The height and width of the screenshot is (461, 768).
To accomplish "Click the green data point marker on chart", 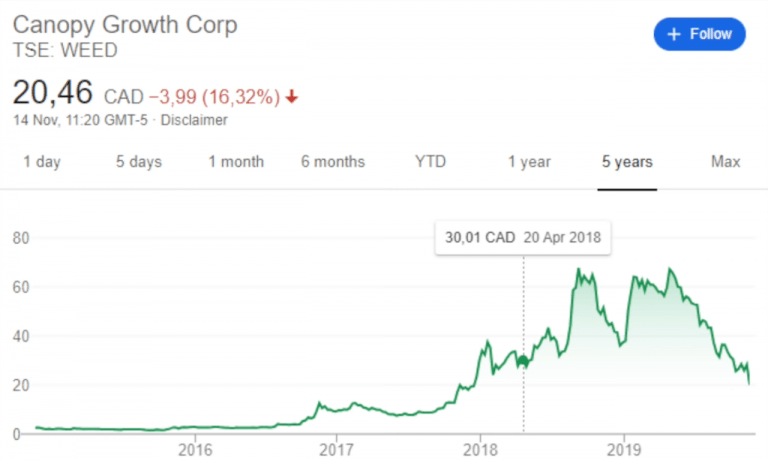I will [523, 361].
